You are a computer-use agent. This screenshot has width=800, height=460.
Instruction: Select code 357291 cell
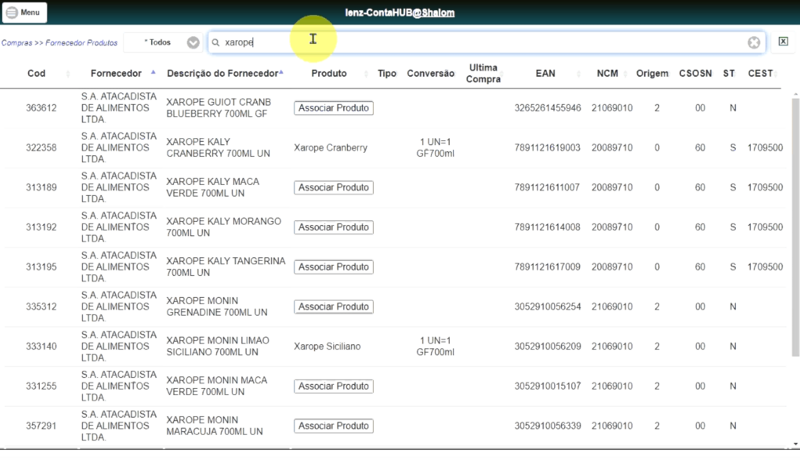tap(41, 426)
